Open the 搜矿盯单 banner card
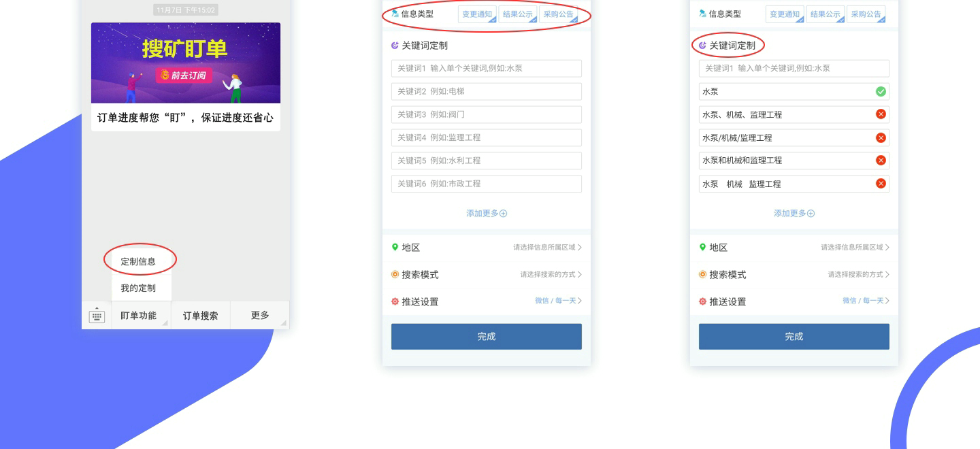 click(186, 77)
